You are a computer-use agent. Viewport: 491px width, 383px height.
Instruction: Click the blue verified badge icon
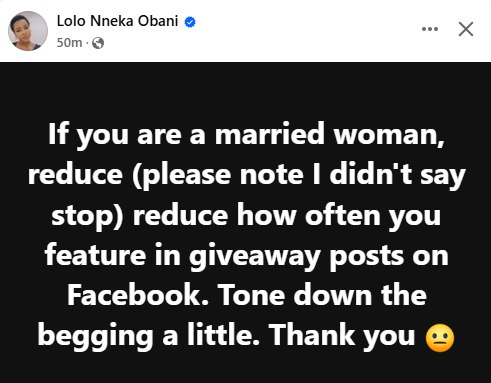click(x=190, y=22)
